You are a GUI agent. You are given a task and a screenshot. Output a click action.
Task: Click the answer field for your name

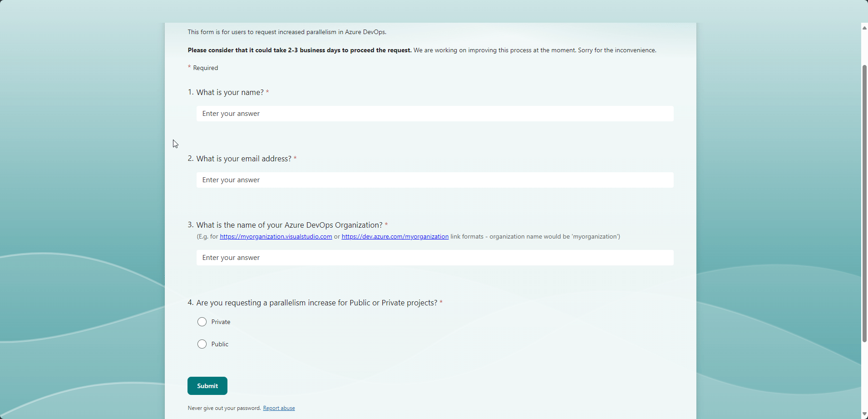[434, 113]
